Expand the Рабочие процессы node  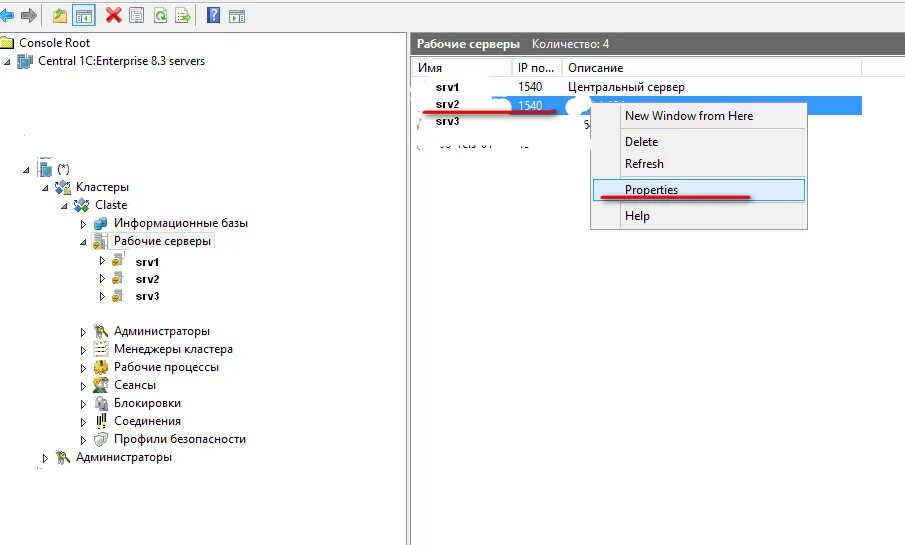[83, 368]
